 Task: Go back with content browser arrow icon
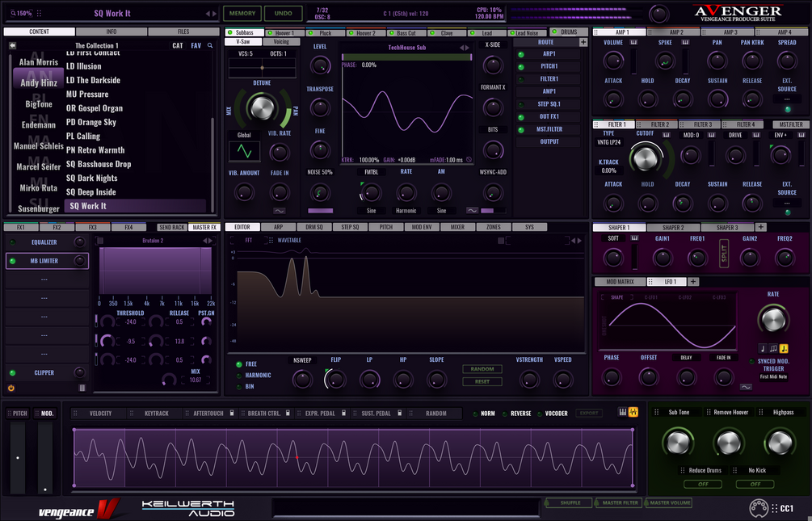12,45
